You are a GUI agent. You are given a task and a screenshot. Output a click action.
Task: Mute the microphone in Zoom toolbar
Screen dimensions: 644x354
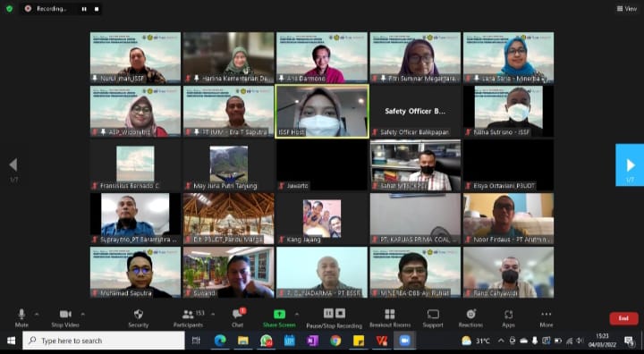point(21,318)
